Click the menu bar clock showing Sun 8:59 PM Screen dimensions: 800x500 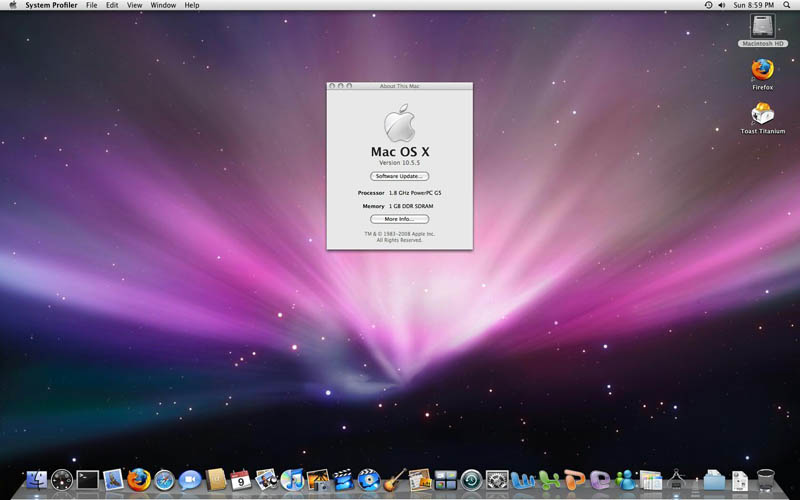[x=754, y=5]
